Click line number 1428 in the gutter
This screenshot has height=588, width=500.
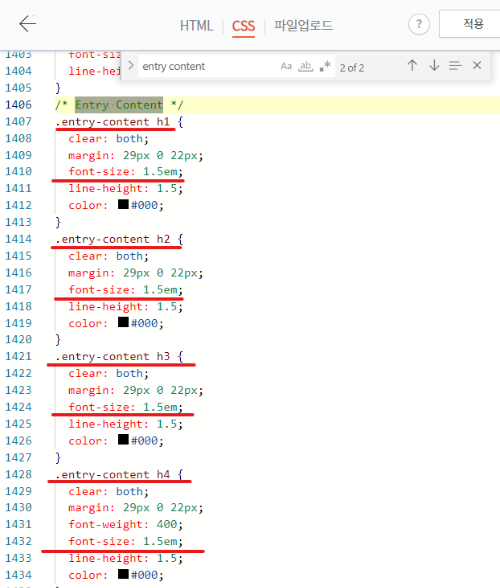[x=18, y=475]
